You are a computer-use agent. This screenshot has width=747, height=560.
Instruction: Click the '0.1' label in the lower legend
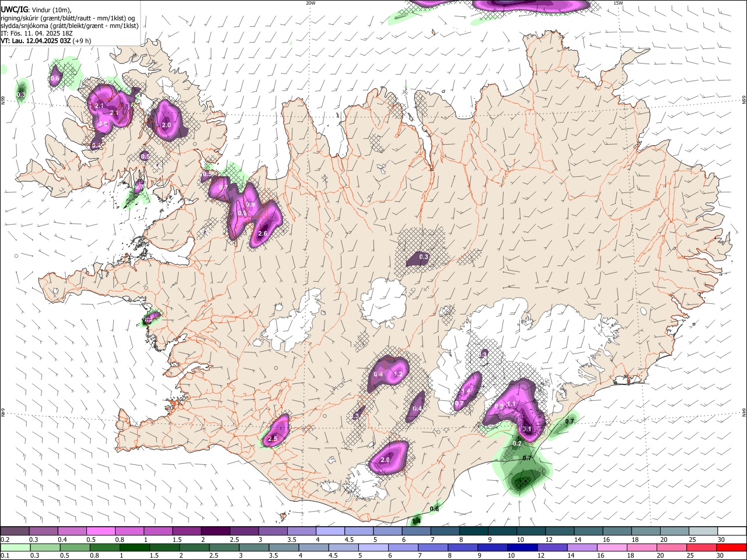[5, 555]
